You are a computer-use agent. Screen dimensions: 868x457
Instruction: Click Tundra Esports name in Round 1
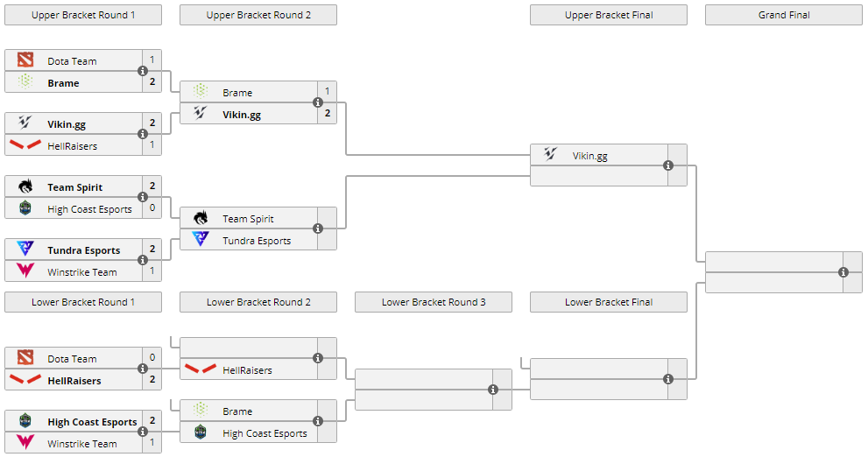click(x=83, y=250)
